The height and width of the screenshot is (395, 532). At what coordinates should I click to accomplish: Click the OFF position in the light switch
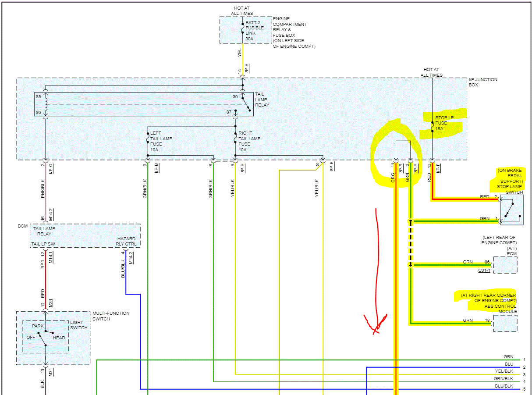[x=31, y=338]
